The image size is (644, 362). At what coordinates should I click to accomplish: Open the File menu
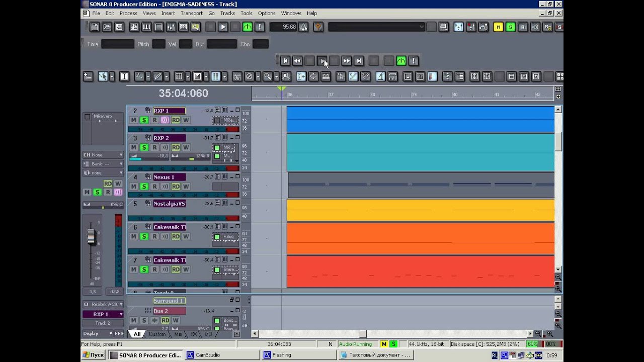tap(96, 13)
